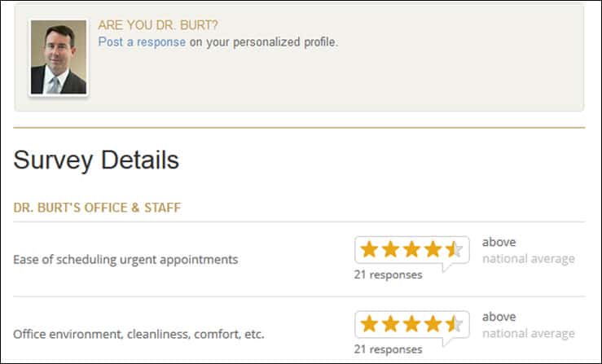Click the Dr. Burt's Office & Staff section header
The height and width of the screenshot is (364, 602).
coord(97,208)
